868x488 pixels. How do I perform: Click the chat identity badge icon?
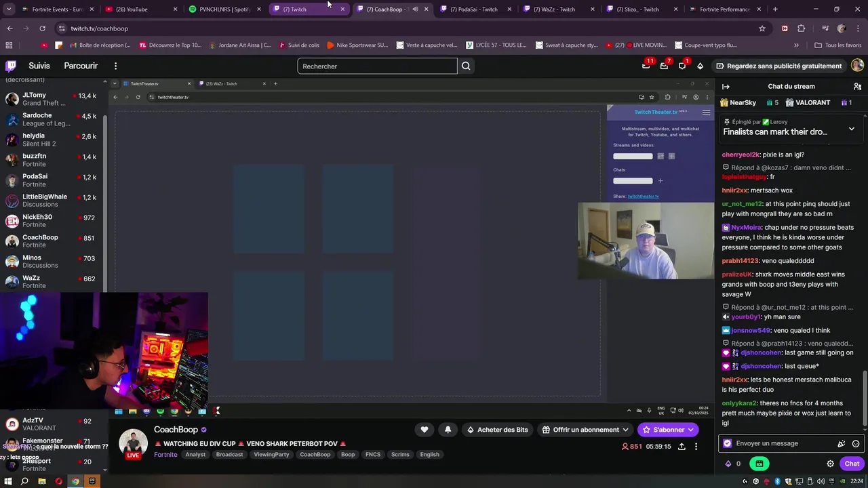(x=728, y=443)
